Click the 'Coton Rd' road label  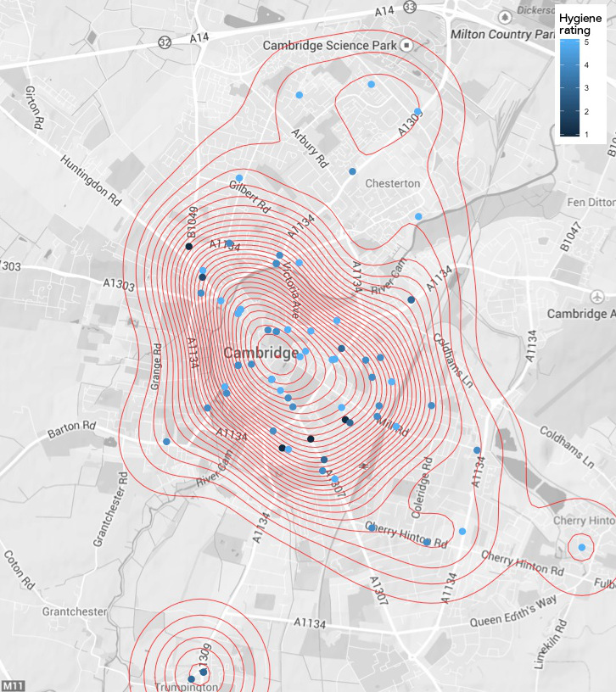(x=20, y=570)
